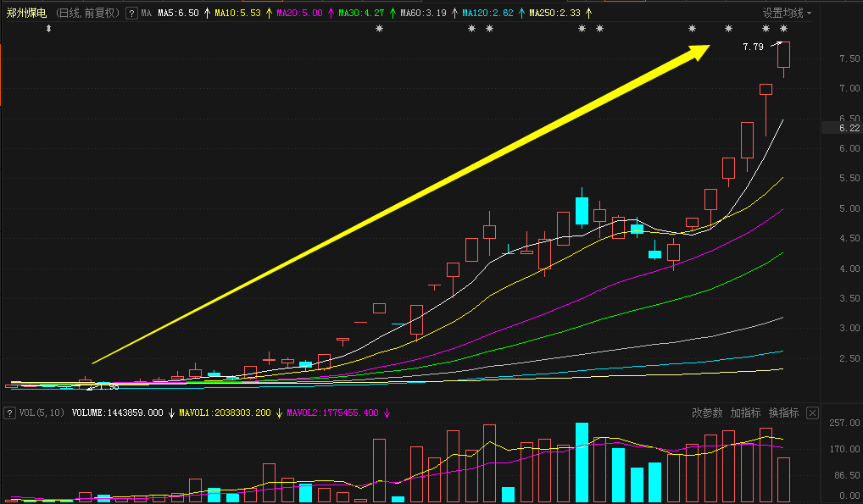
Task: Click the double-arrow marker icon above chart
Action: point(48,29)
